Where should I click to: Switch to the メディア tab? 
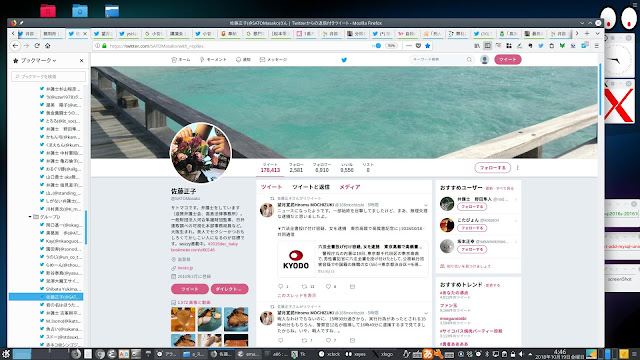point(350,187)
